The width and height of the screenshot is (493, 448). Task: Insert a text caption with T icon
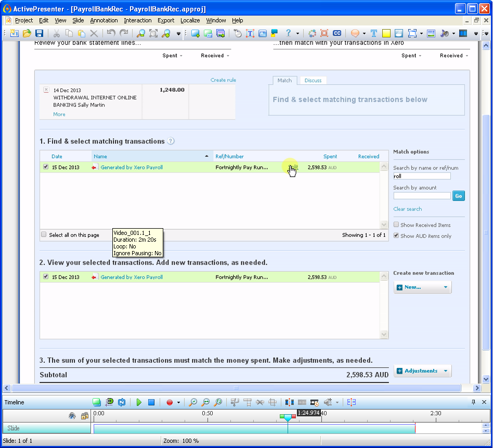(373, 33)
